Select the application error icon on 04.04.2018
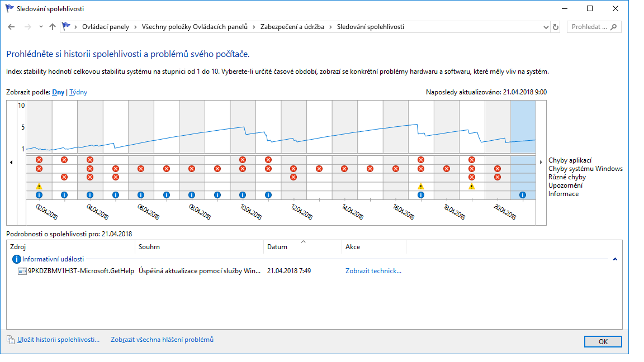 [90, 160]
